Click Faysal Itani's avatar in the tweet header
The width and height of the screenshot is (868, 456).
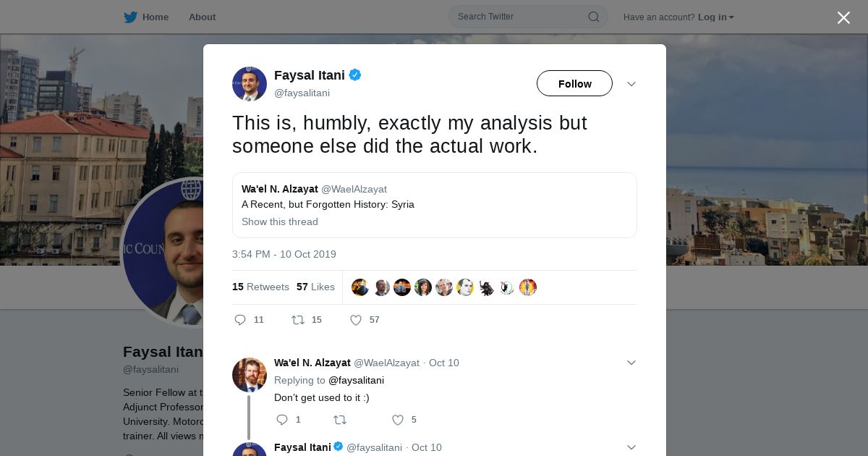250,83
